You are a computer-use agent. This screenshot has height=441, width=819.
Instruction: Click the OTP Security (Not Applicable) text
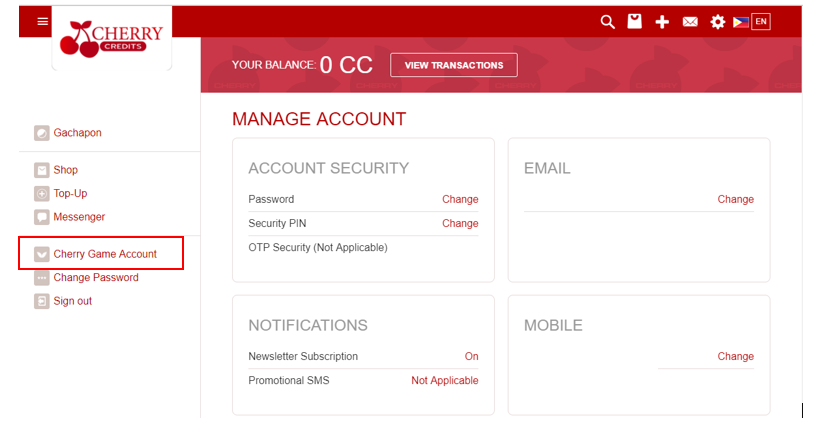(318, 247)
